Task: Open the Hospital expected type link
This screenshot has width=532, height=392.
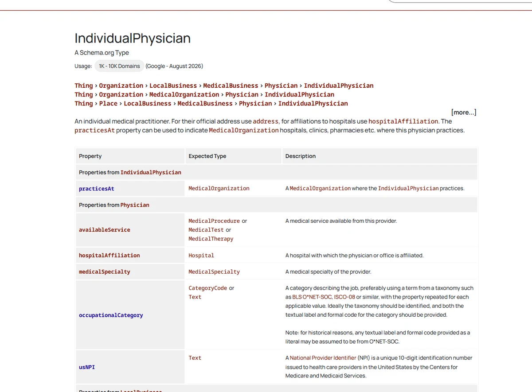Action: coord(201,256)
